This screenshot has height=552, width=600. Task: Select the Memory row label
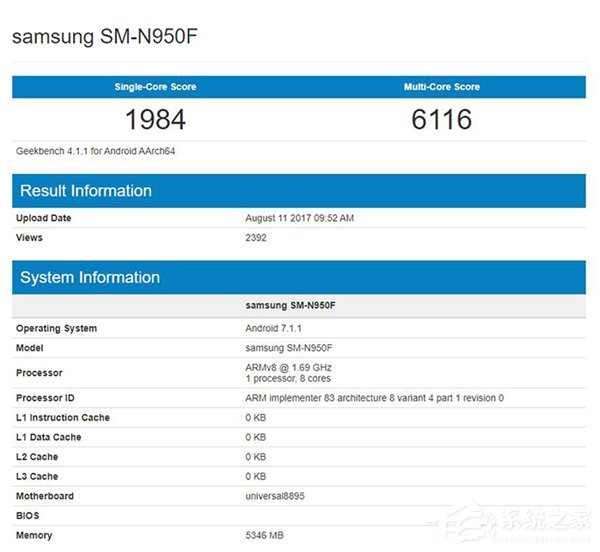pyautogui.click(x=34, y=536)
